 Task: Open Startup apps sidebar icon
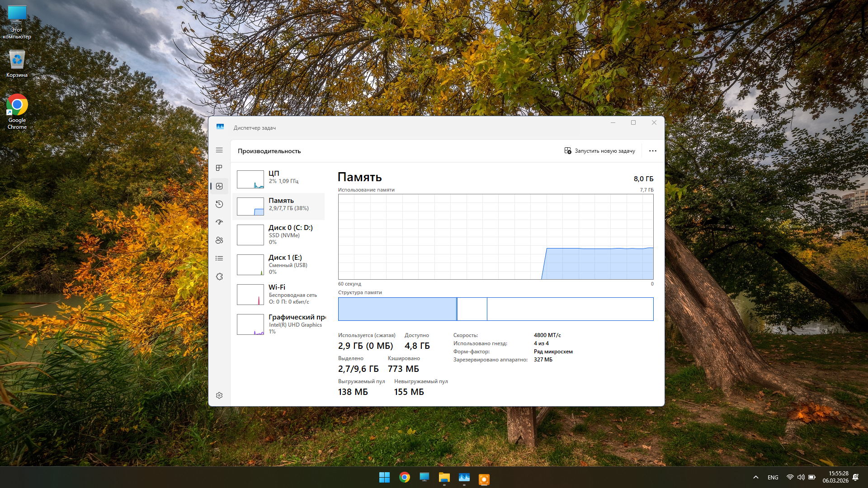click(219, 222)
